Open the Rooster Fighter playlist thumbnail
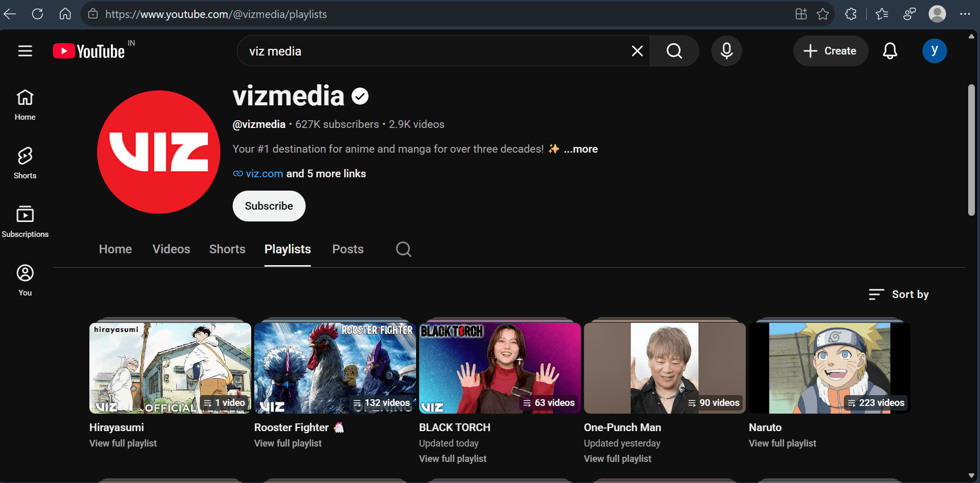Viewport: 980px width, 483px height. [335, 368]
